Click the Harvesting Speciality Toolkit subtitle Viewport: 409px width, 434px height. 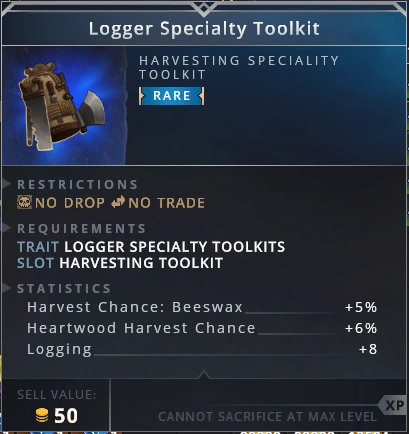(239, 68)
